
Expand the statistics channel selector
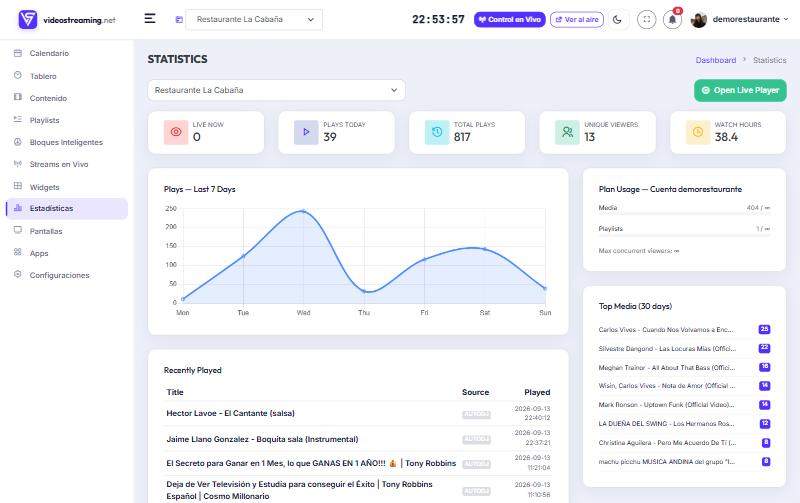click(277, 90)
